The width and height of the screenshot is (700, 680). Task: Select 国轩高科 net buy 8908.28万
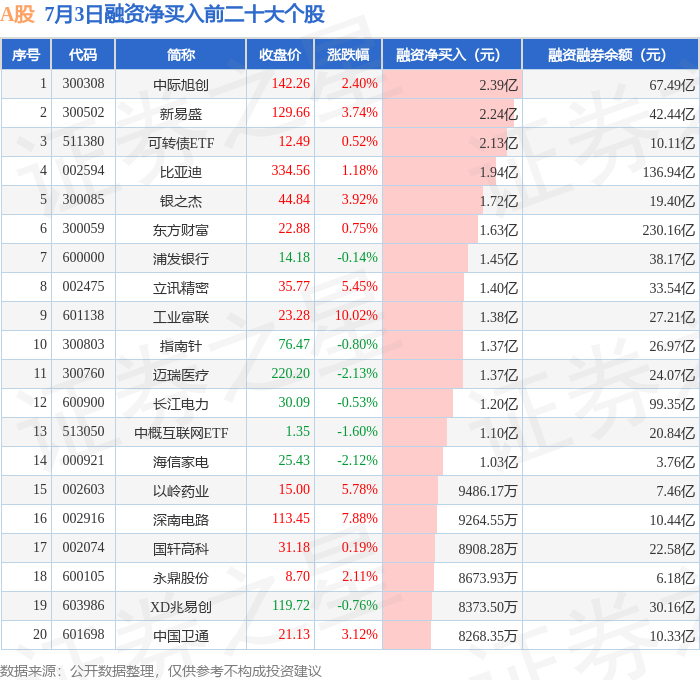point(488,549)
